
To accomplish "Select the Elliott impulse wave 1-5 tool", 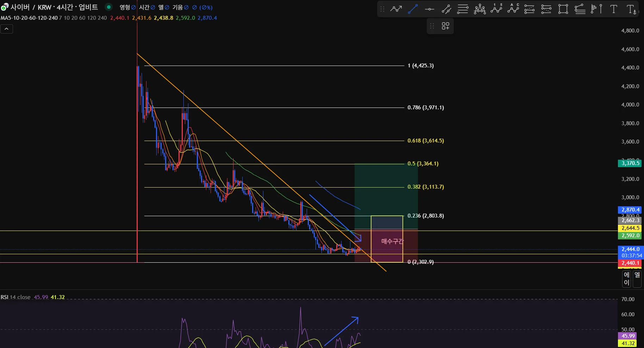I will [x=496, y=9].
